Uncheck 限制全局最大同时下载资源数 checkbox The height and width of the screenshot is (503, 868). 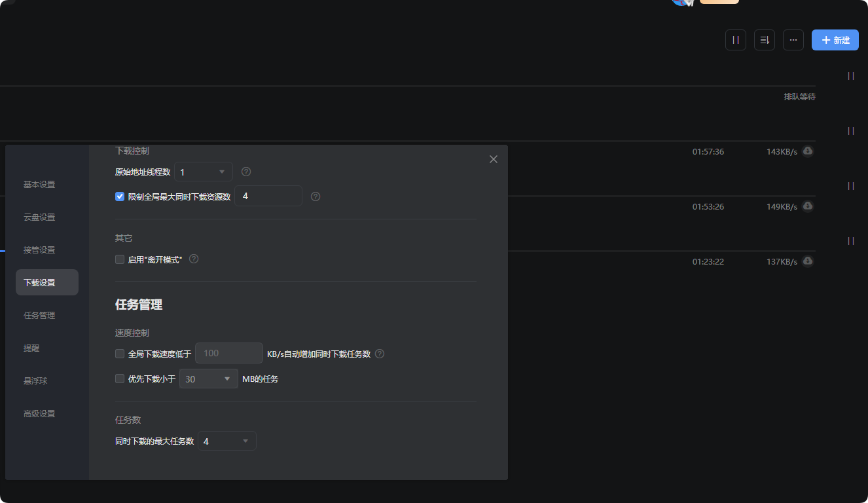[x=120, y=196]
